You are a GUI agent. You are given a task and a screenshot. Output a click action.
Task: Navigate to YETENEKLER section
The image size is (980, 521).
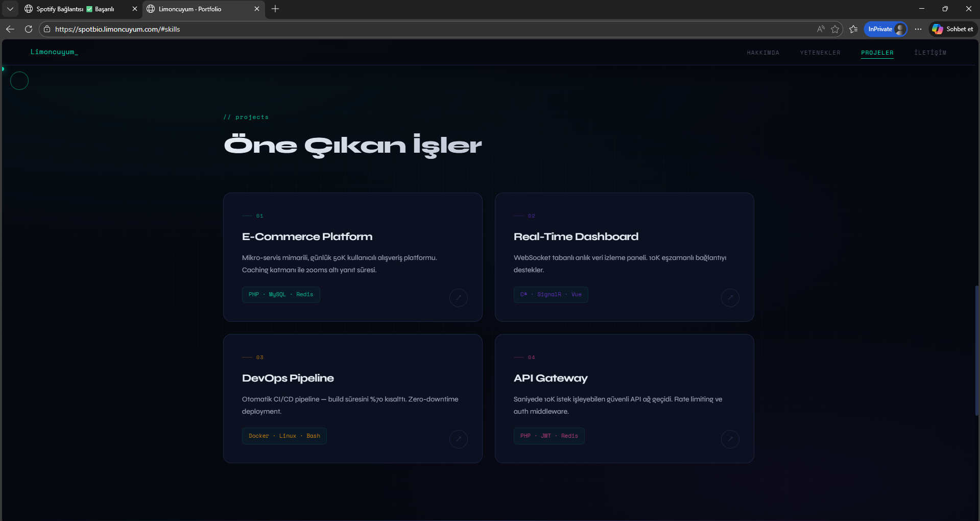click(x=820, y=53)
